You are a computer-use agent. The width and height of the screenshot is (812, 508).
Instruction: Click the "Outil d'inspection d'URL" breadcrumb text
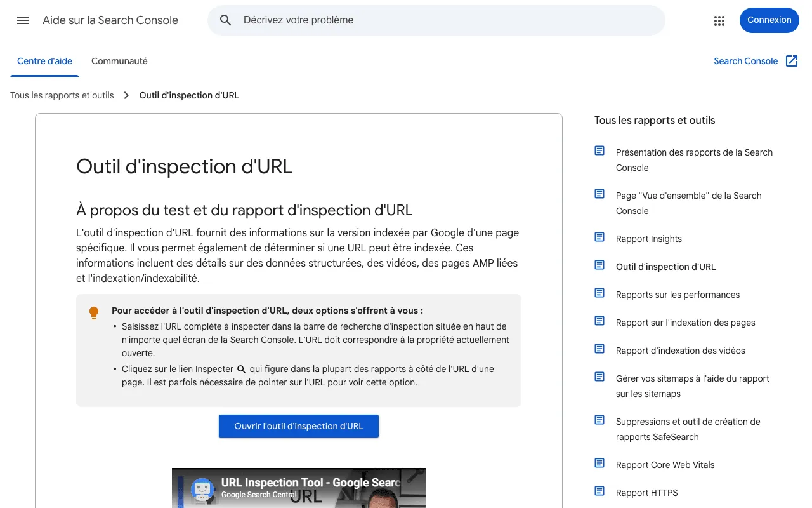click(189, 95)
